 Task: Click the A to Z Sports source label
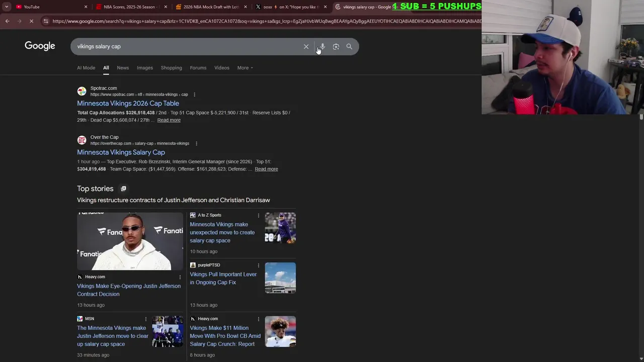[209, 215]
